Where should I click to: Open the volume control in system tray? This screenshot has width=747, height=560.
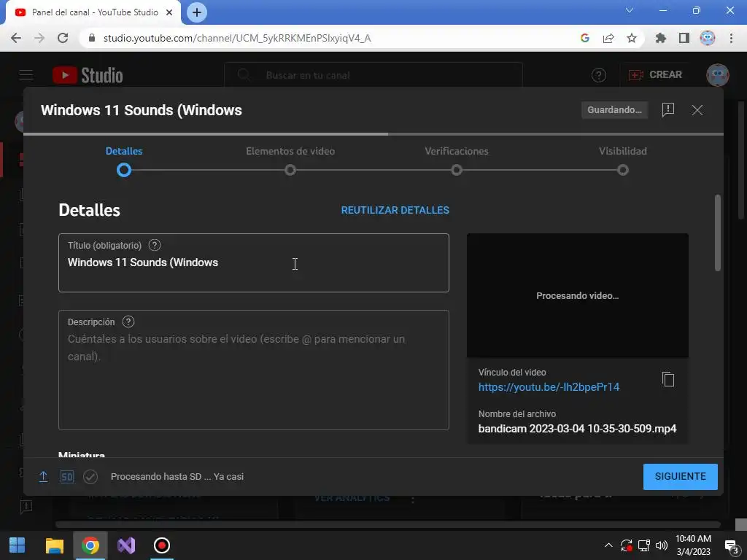point(661,545)
